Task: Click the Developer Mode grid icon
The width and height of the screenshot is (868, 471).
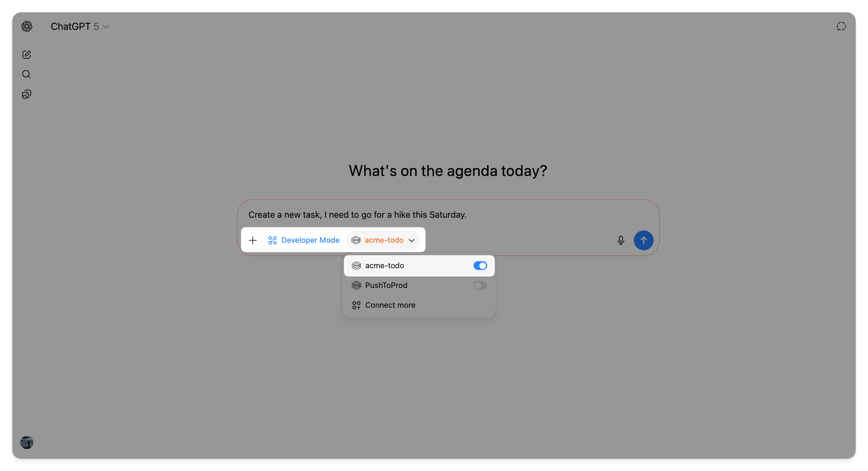Action: click(271, 240)
